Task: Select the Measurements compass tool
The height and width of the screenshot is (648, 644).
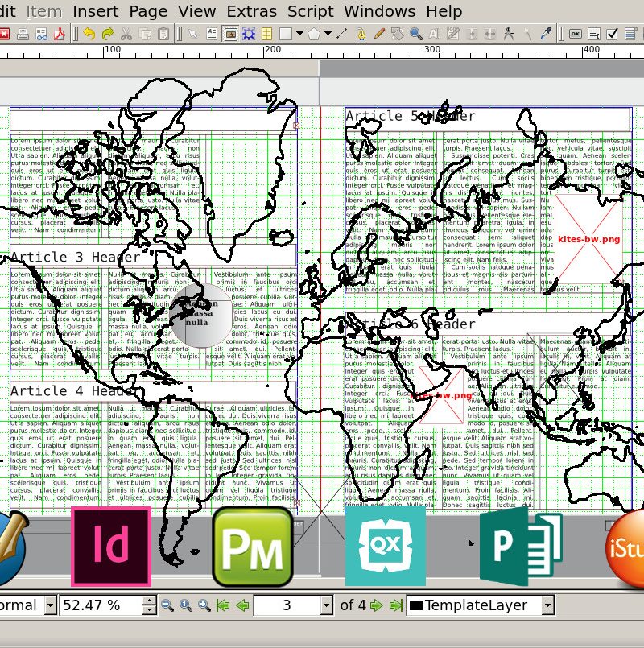Action: (x=509, y=34)
